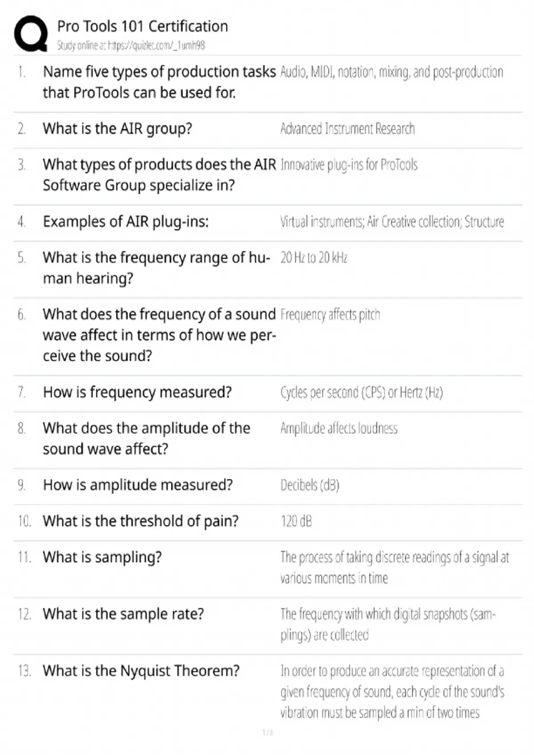Click the 'Amplitude affects loudness' answer
The height and width of the screenshot is (756, 534).
click(339, 428)
